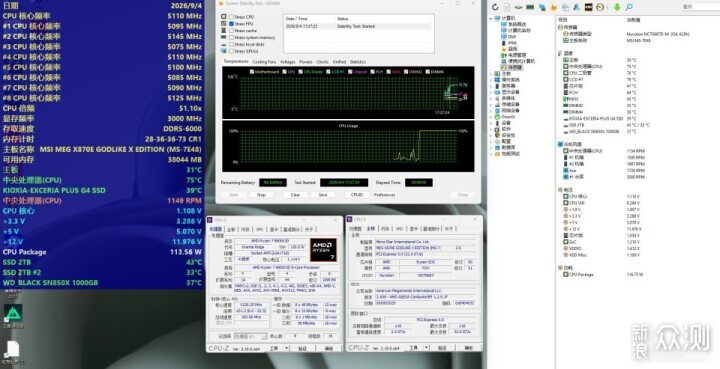Click the AMD Ryzen 7 logo in CPU-Z

[323, 250]
